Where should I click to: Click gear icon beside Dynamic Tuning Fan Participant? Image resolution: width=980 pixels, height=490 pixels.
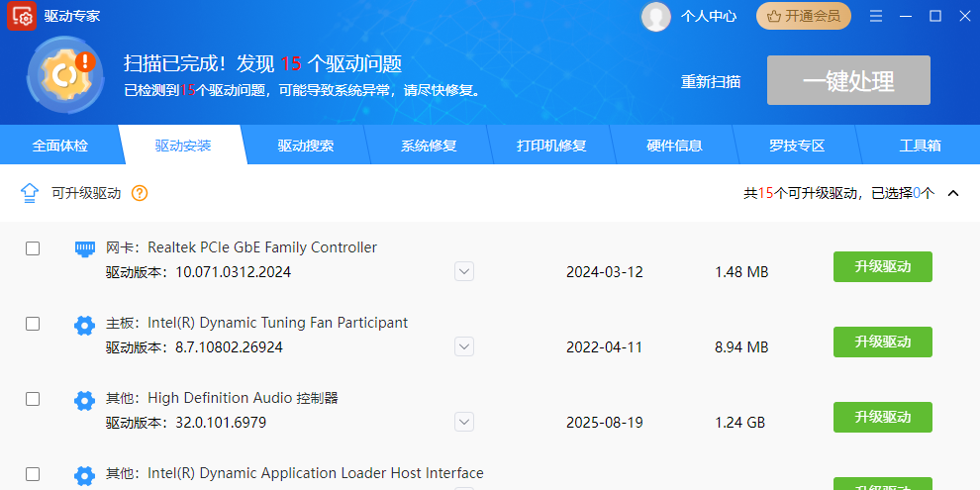pos(84,325)
